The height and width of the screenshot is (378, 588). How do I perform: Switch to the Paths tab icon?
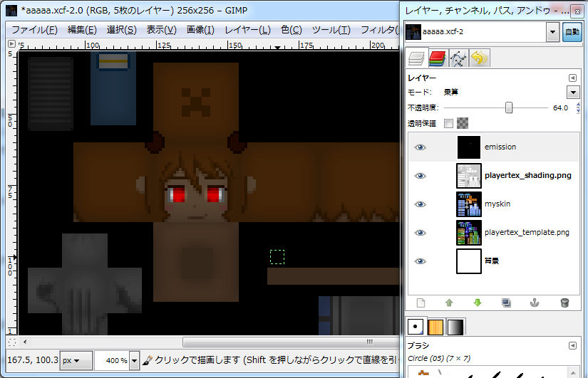(458, 59)
